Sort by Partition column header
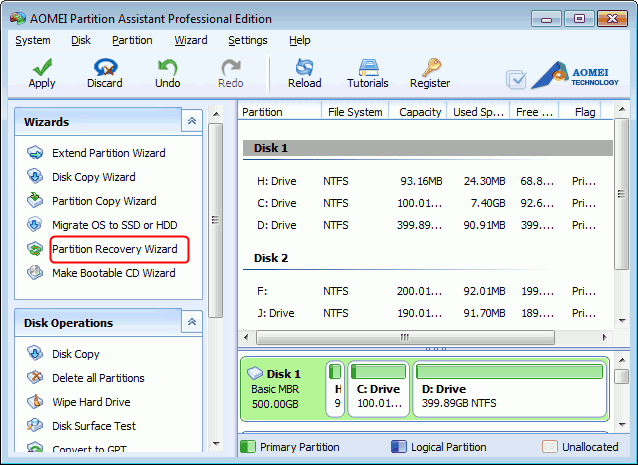Screen dimensions: 638x465 280,112
